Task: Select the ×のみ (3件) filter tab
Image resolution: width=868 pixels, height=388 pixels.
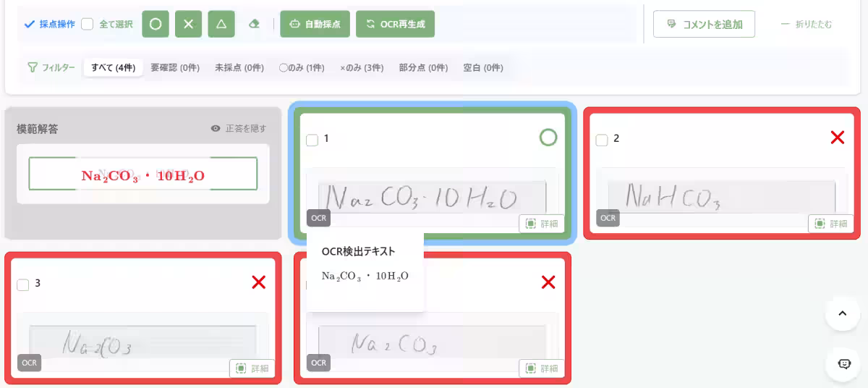Action: (362, 67)
